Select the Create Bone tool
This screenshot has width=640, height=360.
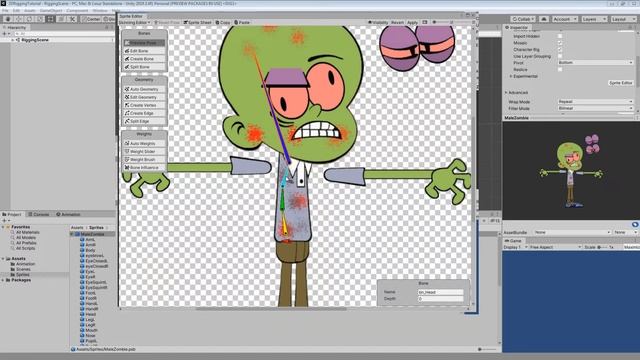click(x=144, y=59)
